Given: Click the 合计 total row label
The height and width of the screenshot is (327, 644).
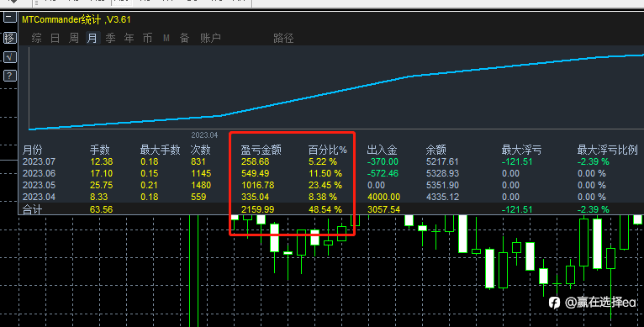Looking at the screenshot, I should click(x=33, y=209).
